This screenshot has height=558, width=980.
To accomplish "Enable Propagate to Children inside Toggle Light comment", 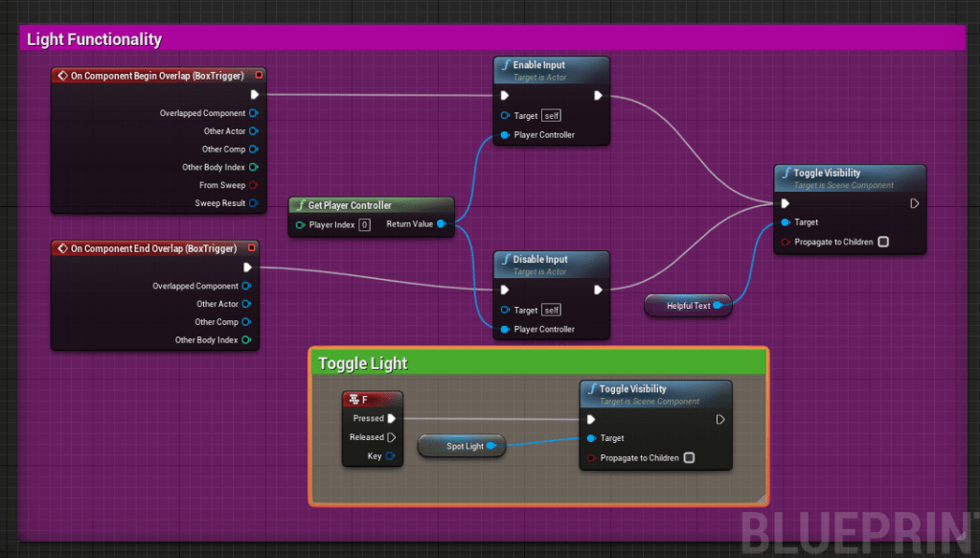I will click(689, 458).
